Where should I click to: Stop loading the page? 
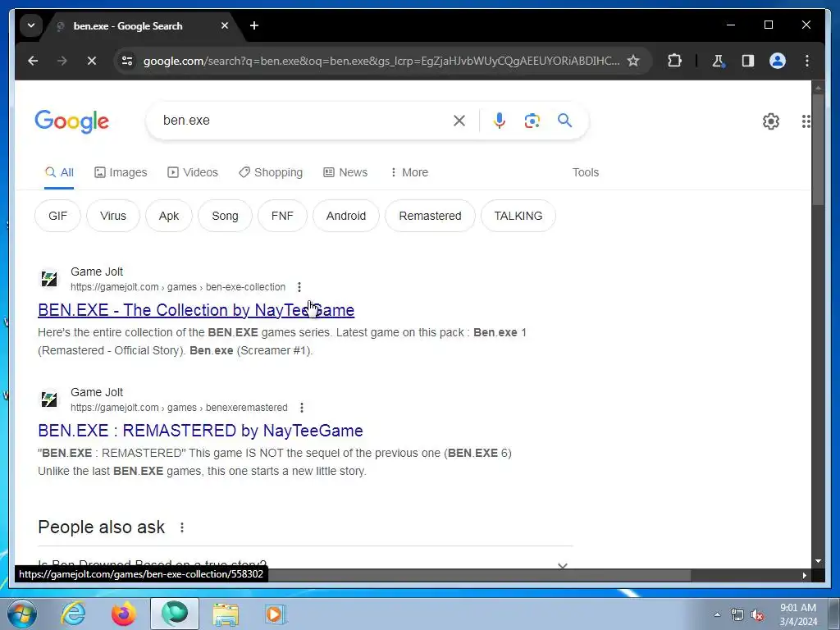[92, 61]
